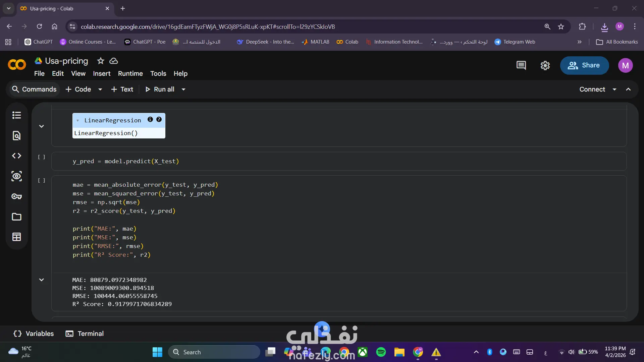Screen dimensions: 644x362
Task: Open the secrets key icon
Action: 16,196
